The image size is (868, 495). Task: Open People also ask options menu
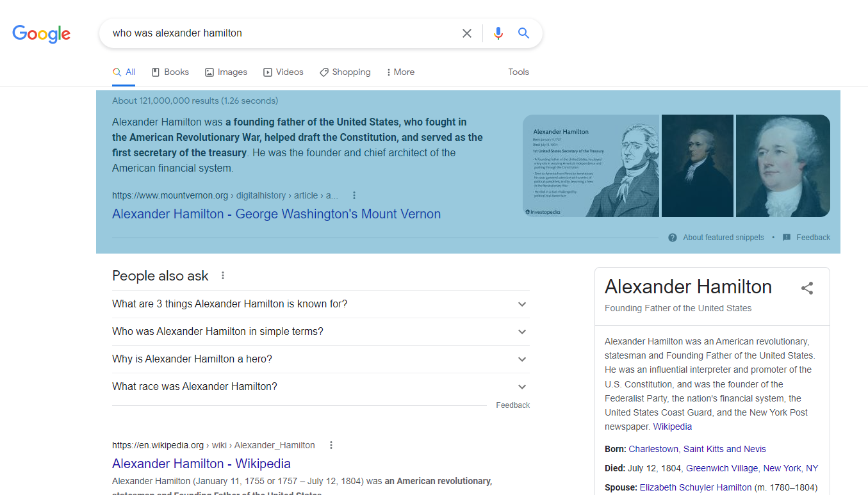point(223,276)
